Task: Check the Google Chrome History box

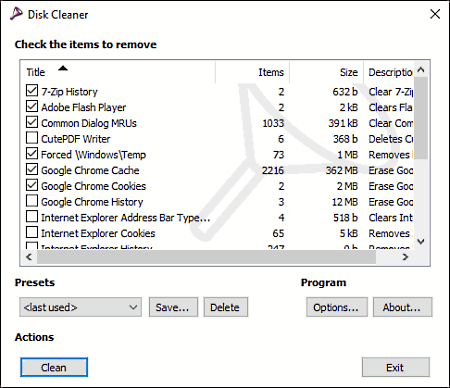Action: coord(32,201)
